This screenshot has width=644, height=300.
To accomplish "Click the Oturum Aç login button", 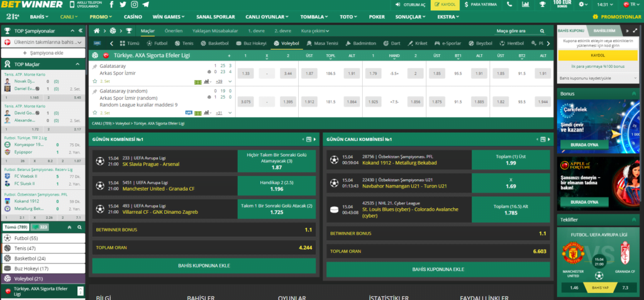I will [409, 4].
